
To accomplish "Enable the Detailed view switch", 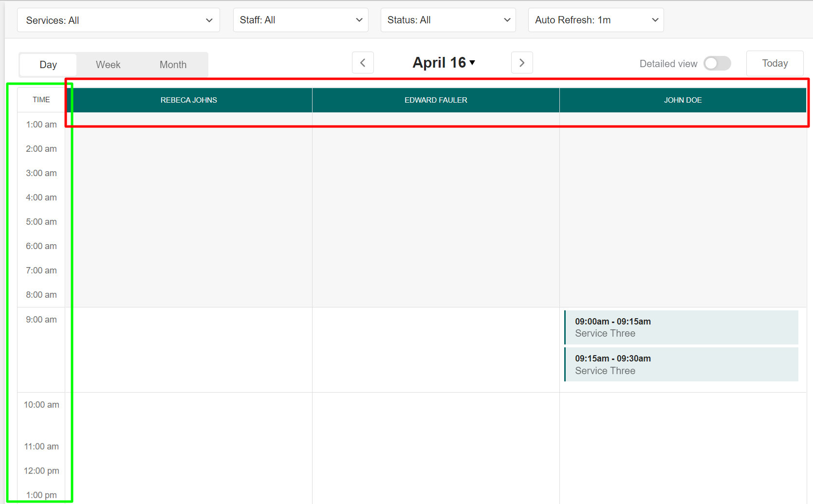I will tap(717, 63).
